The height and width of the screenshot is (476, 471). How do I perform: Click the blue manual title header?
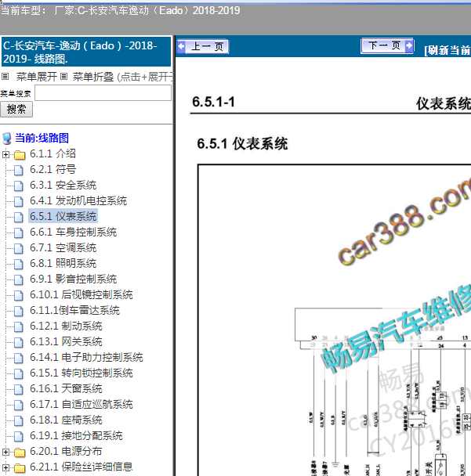pyautogui.click(x=86, y=52)
